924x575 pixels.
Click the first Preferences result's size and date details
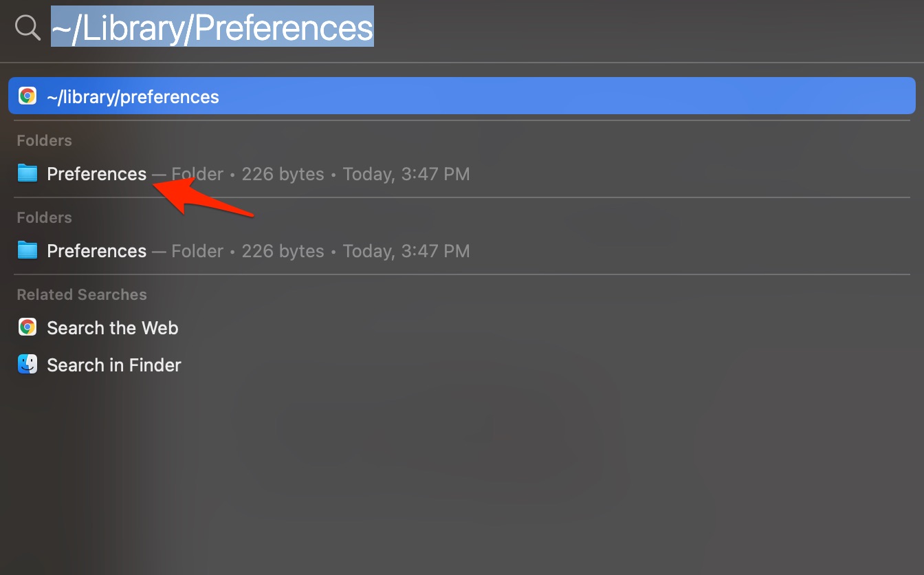tap(320, 174)
